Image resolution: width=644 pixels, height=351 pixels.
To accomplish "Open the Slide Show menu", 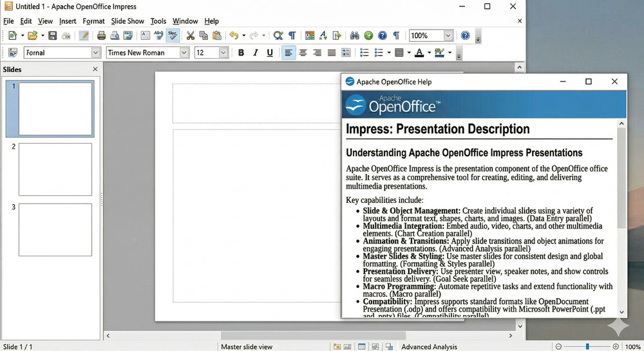I will tap(128, 21).
